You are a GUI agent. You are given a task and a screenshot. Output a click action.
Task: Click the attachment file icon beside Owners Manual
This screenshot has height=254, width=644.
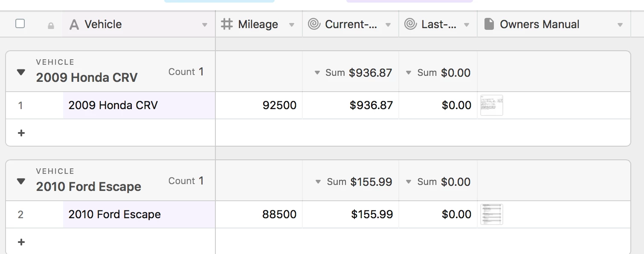click(x=490, y=24)
